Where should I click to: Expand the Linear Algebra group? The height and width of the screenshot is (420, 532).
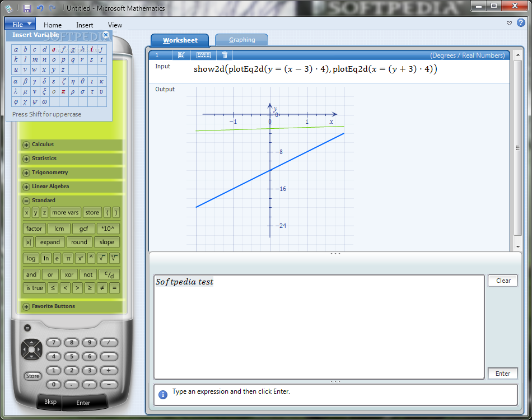(x=26, y=186)
